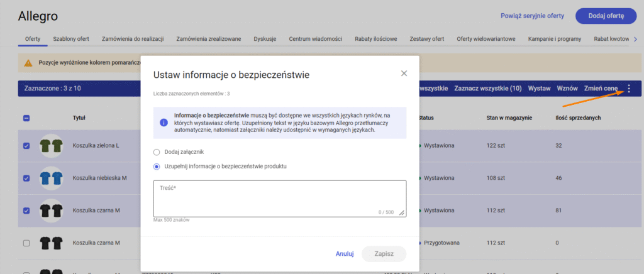Open the Rabat kwotowy tab

[611, 39]
